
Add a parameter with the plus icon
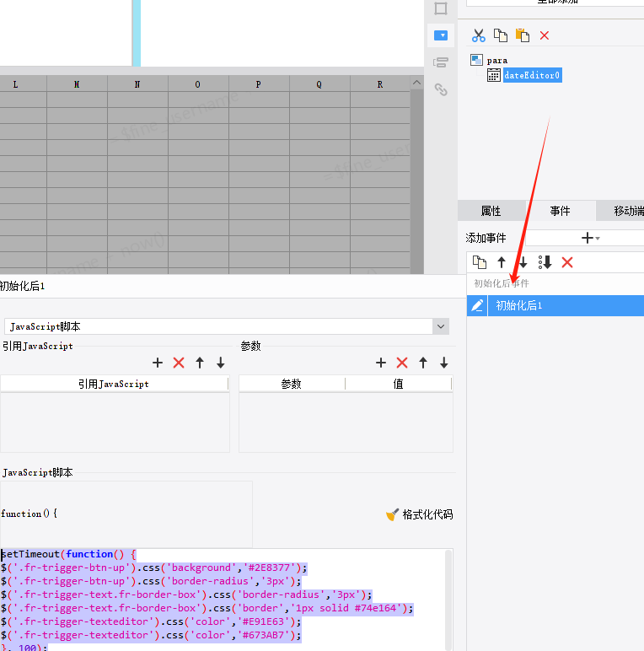coord(381,363)
